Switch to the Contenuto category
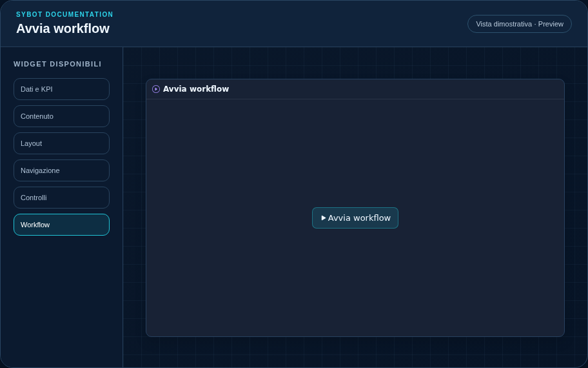This screenshot has width=588, height=368. point(61,116)
